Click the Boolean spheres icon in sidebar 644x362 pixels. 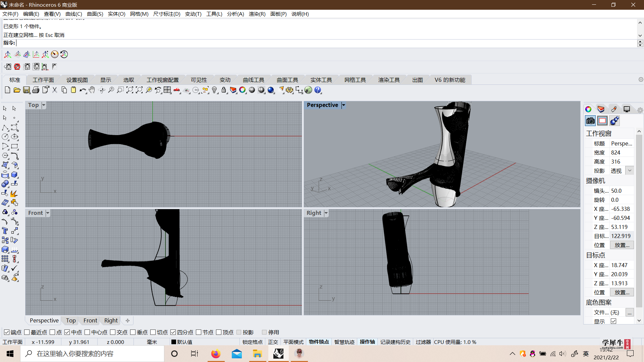point(5,184)
